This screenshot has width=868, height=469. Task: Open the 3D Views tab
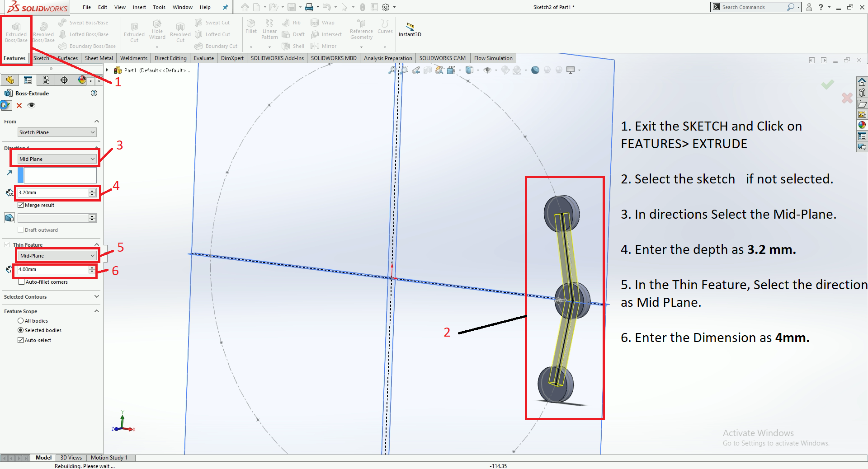71,458
